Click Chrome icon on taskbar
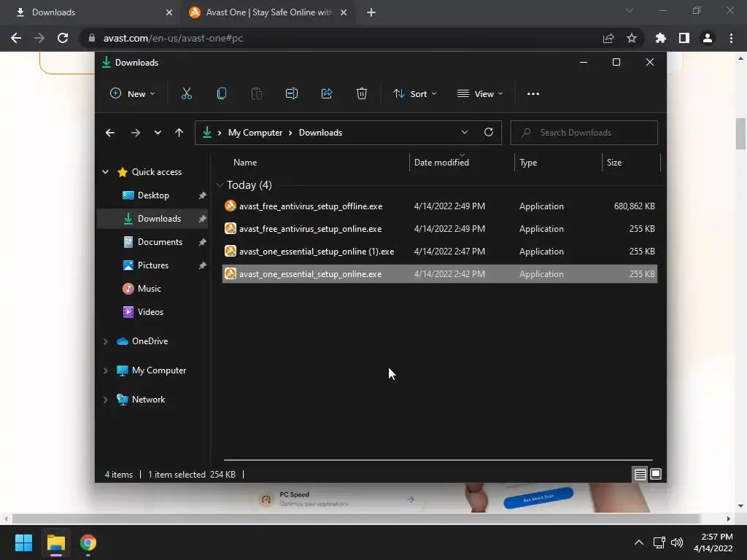The image size is (747, 560). [88, 542]
